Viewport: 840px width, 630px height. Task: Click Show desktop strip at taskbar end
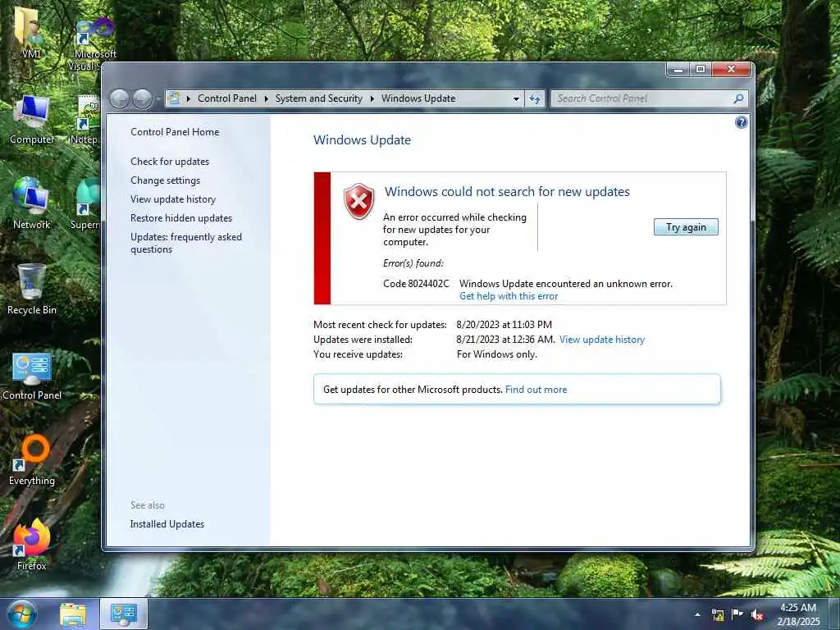(834, 614)
